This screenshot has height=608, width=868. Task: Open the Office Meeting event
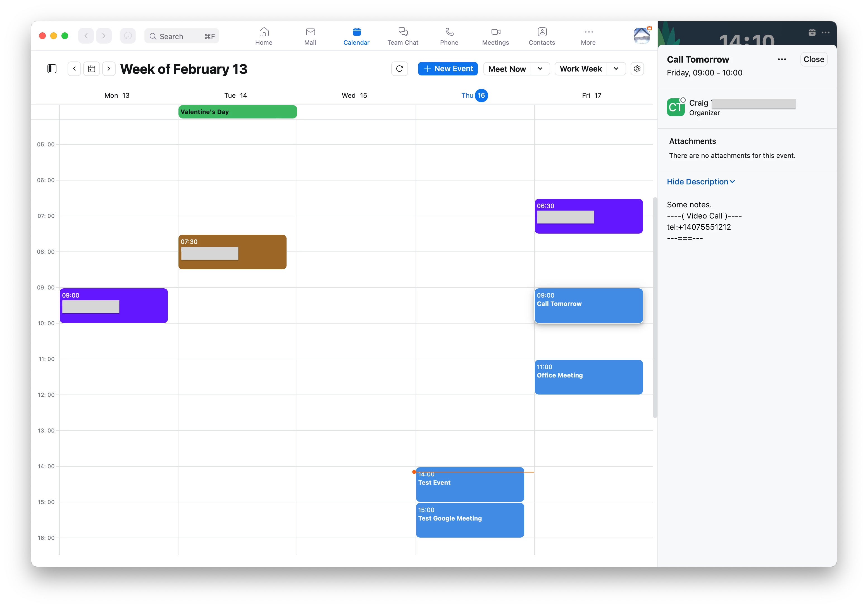588,377
